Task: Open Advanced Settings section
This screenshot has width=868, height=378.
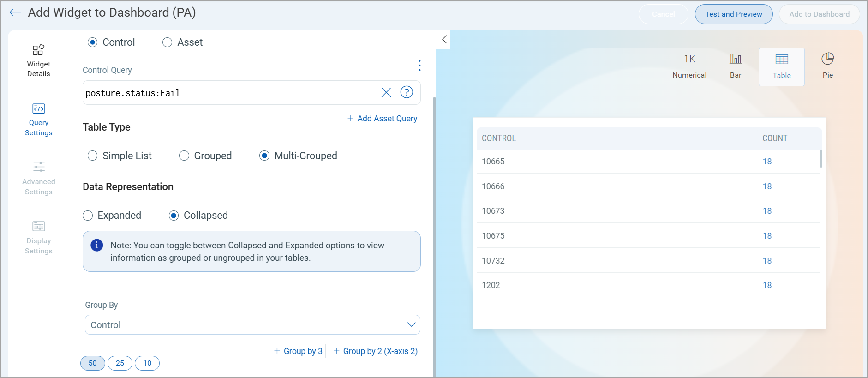Action: (39, 178)
